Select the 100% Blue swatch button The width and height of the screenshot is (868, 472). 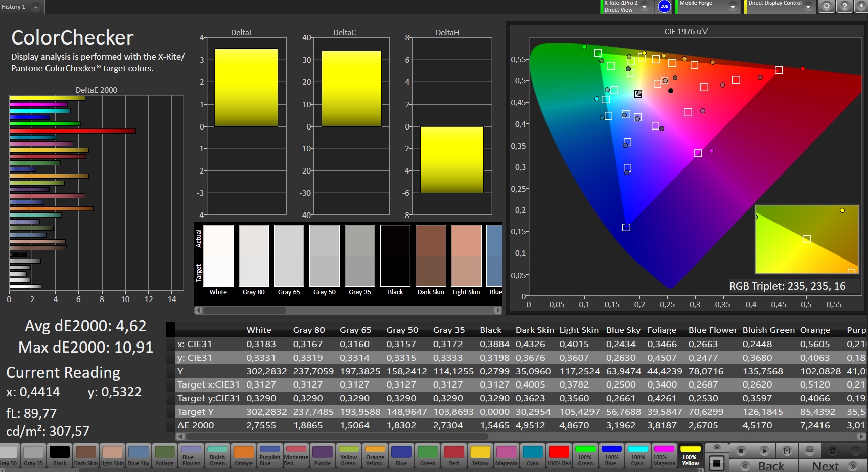[611, 455]
